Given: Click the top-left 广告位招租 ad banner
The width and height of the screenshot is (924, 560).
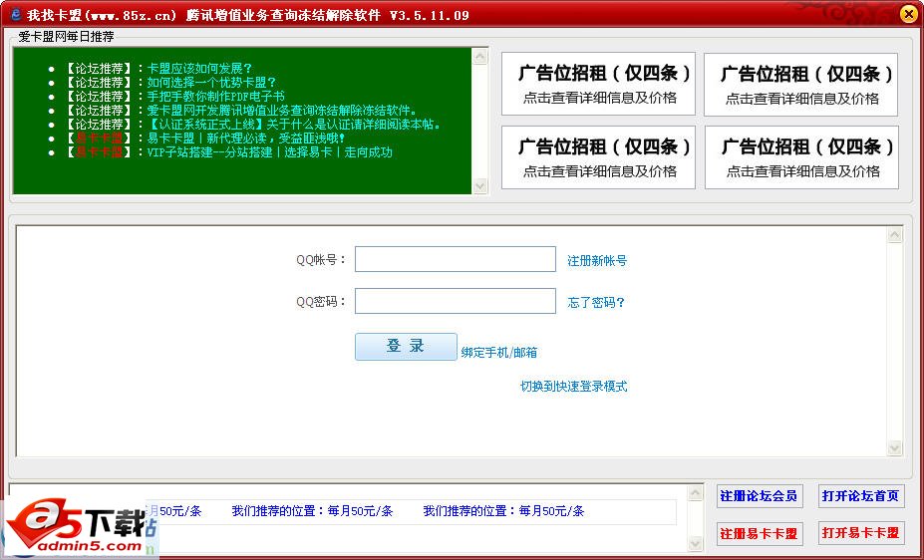Looking at the screenshot, I should pos(598,85).
